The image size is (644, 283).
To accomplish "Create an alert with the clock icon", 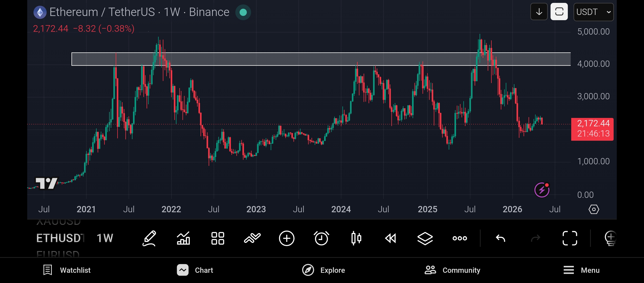I will (x=321, y=238).
